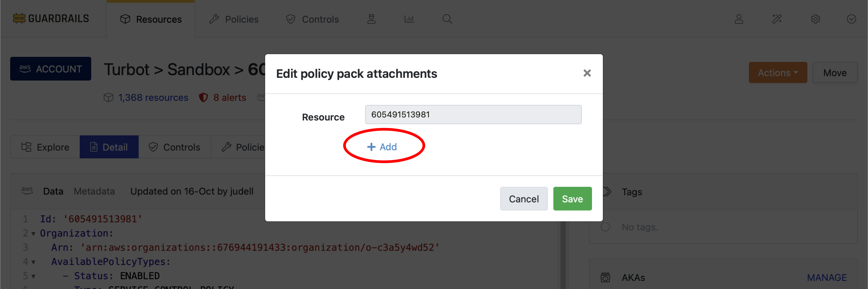Click the camera icon next to AKAs

coord(606,277)
